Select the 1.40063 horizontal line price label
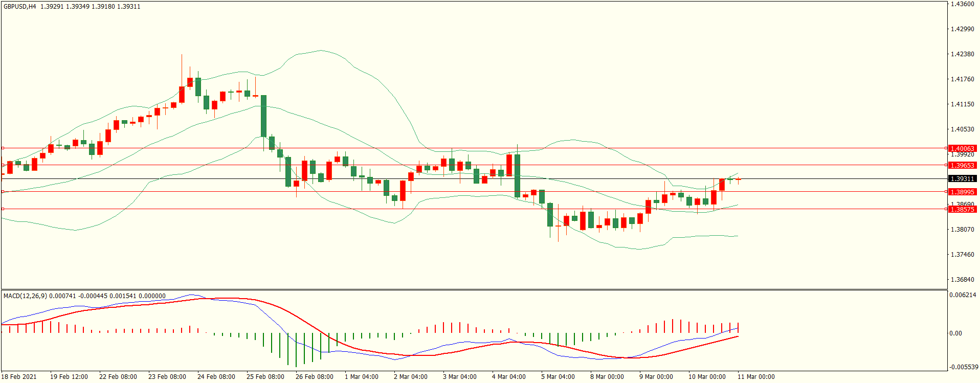This screenshot has width=980, height=383. (962, 149)
